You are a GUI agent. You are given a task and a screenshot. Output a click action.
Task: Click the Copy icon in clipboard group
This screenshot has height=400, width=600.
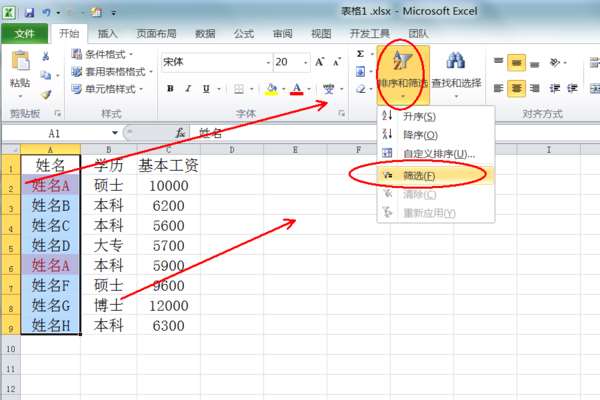(x=46, y=75)
